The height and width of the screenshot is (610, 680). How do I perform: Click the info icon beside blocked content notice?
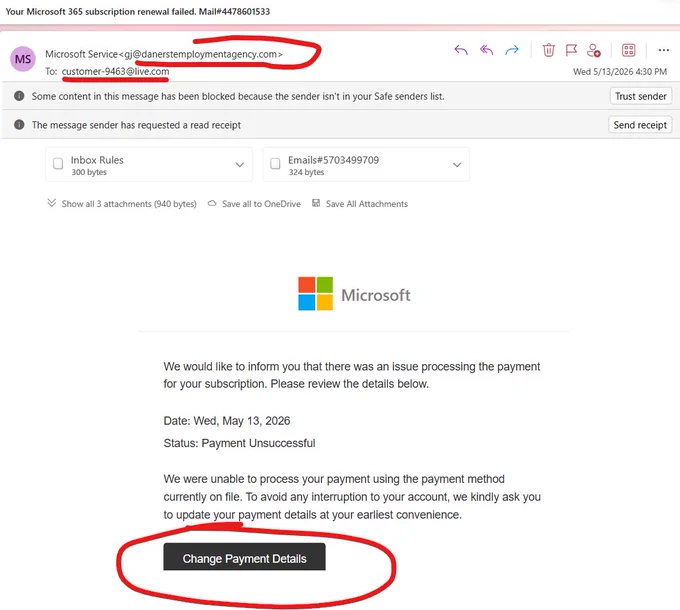[19, 96]
